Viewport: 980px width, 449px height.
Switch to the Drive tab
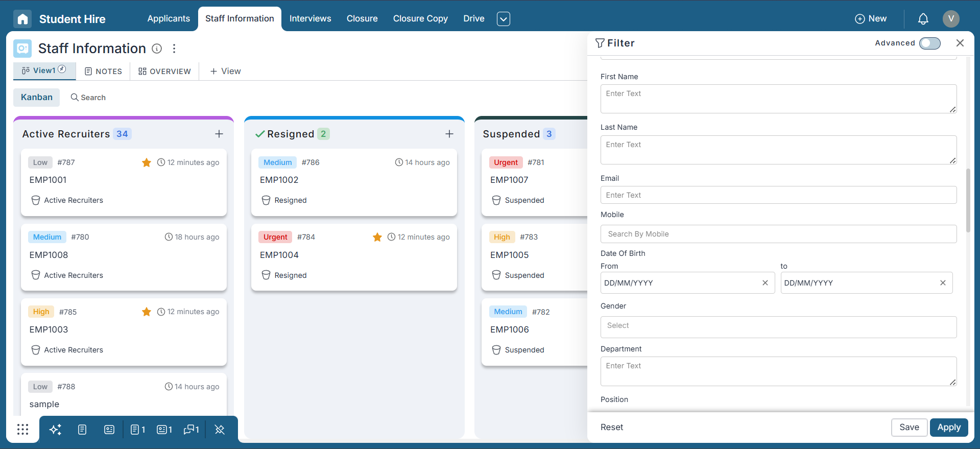[474, 18]
